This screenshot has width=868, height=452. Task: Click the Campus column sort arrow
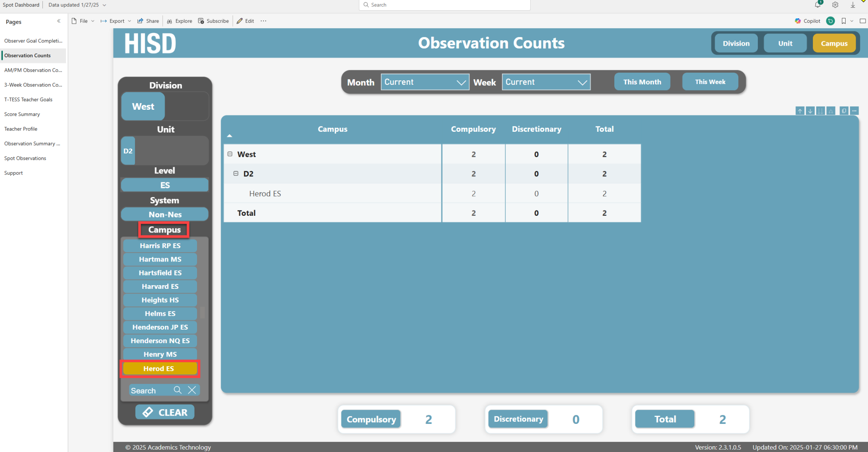pyautogui.click(x=230, y=136)
